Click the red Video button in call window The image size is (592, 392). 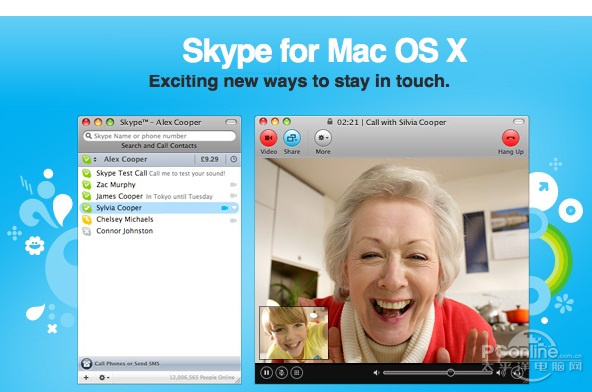pos(268,138)
